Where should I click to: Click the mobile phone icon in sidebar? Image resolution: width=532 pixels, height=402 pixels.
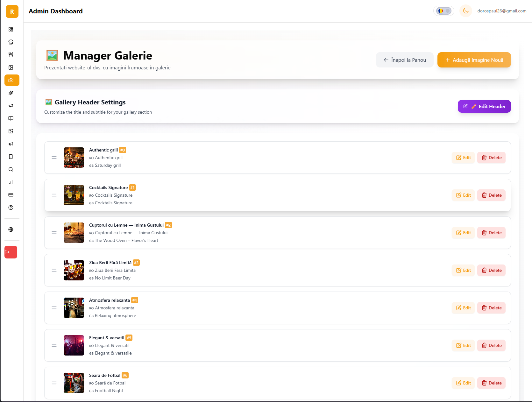pos(11,157)
